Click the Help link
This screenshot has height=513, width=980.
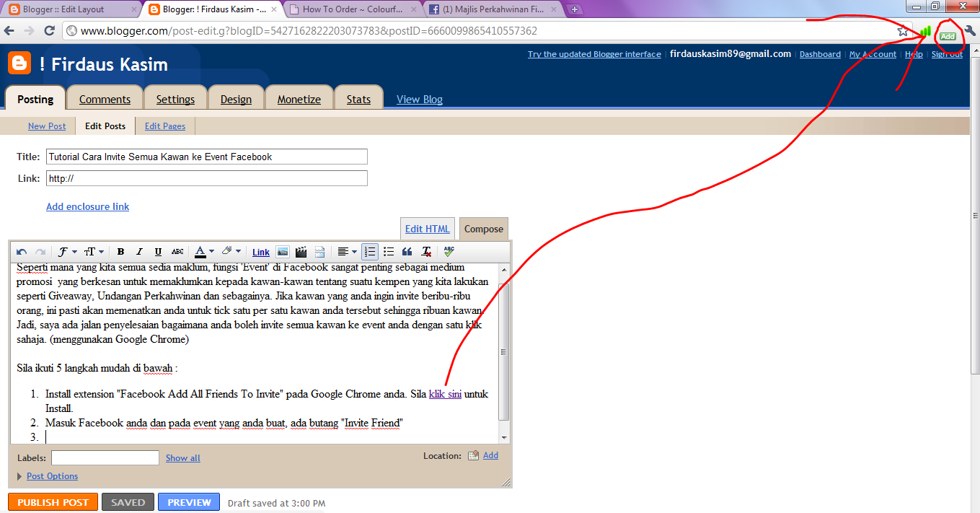[914, 54]
